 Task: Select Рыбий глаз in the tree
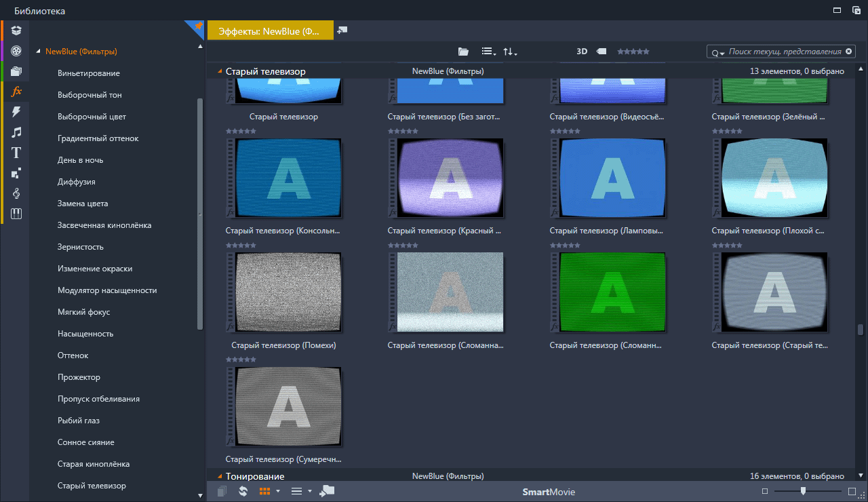[x=79, y=421]
